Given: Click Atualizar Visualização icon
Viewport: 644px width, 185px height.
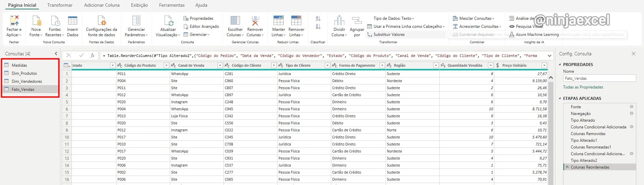Looking at the screenshot, I should pyautogui.click(x=168, y=21).
